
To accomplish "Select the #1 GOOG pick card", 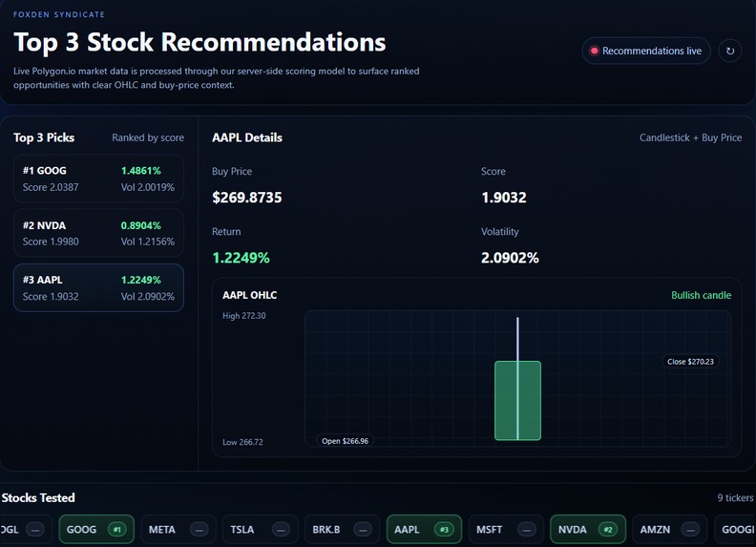I will click(98, 179).
